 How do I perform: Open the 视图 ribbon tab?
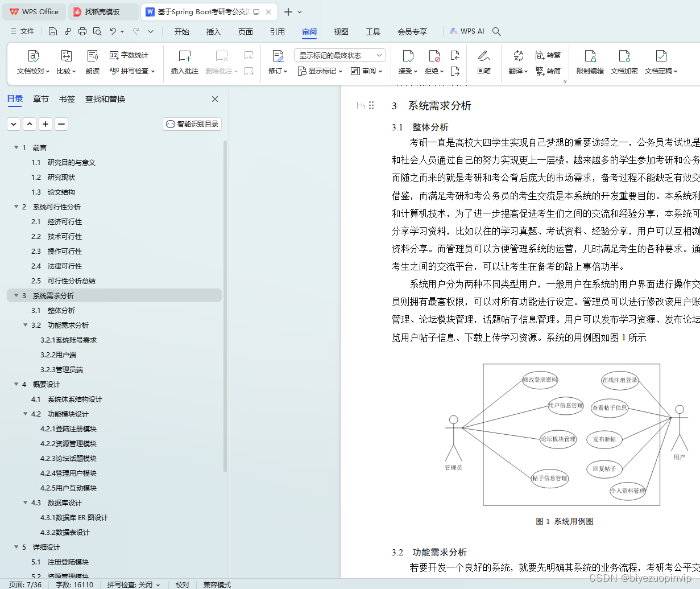point(341,32)
